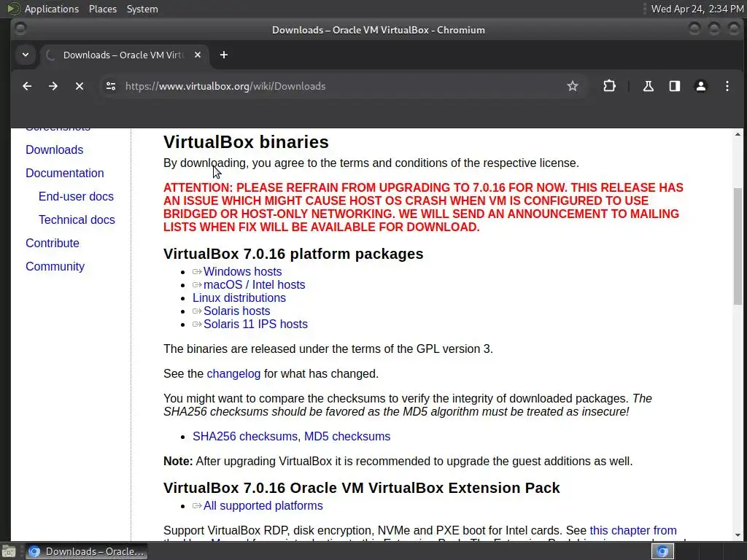Click the 'VirtualBox binaries' heading

[x=246, y=142]
